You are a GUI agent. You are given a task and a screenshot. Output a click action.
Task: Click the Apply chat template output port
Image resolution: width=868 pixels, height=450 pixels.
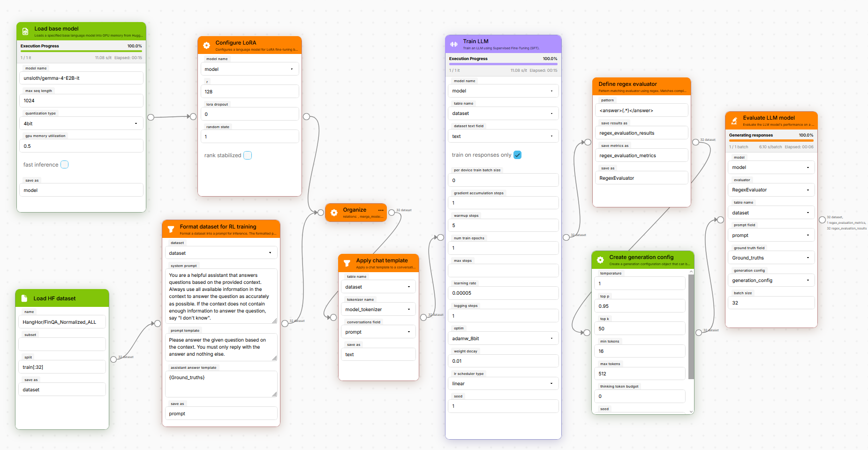click(423, 318)
